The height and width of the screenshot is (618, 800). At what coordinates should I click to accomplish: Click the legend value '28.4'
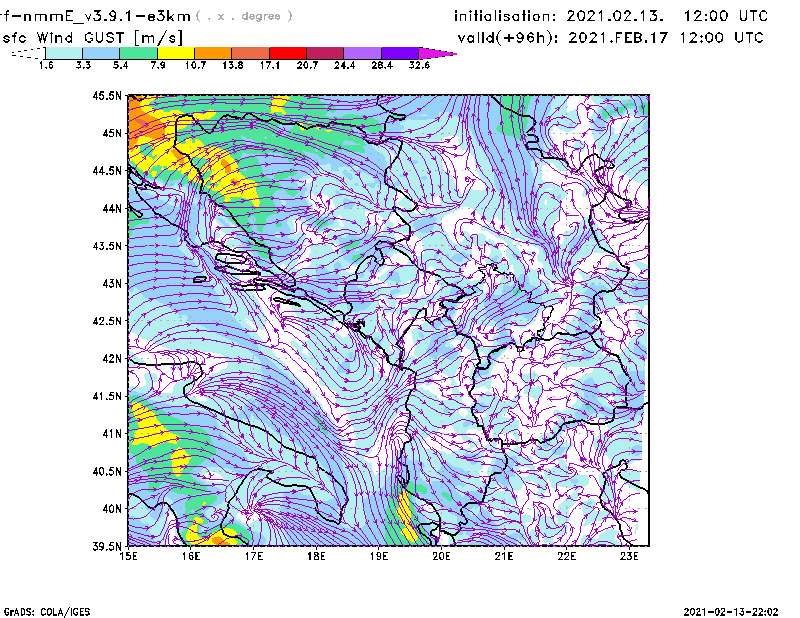click(x=382, y=65)
